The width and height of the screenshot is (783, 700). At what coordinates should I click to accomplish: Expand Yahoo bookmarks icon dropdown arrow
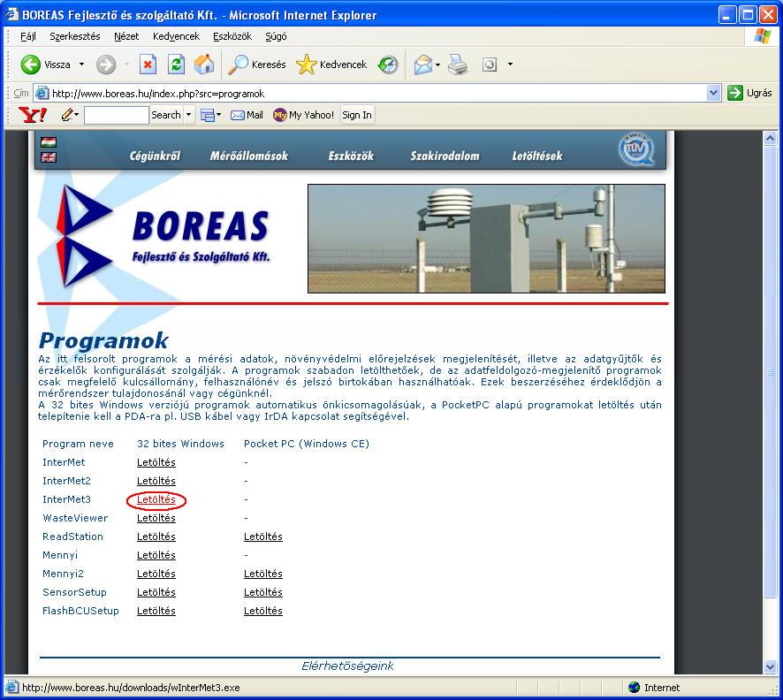pos(218,115)
